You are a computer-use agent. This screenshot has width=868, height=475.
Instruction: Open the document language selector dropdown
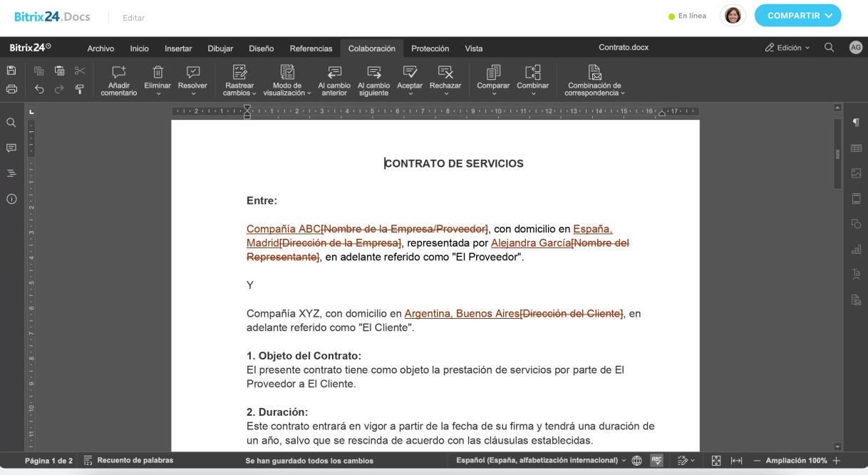[x=542, y=461]
